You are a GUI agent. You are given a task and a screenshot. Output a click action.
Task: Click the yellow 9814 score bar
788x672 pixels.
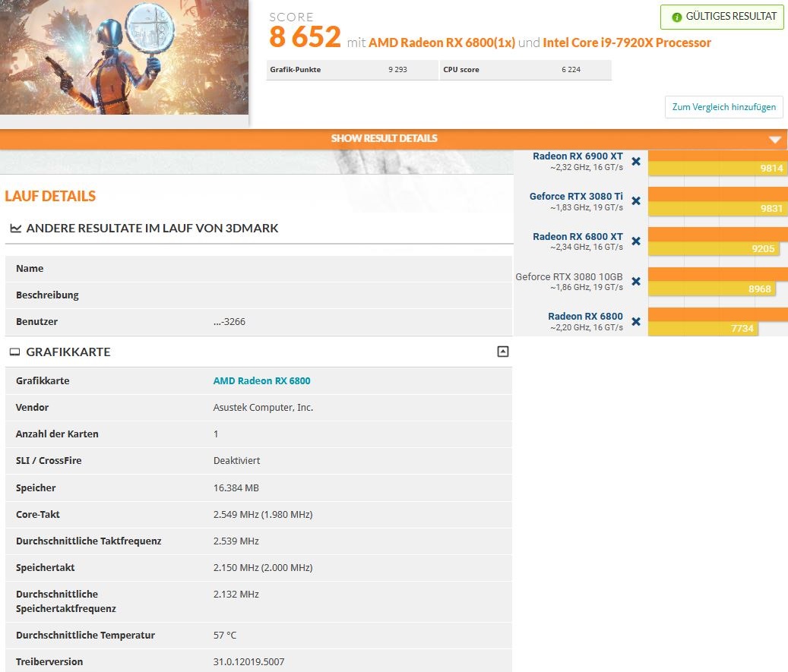pyautogui.click(x=718, y=169)
